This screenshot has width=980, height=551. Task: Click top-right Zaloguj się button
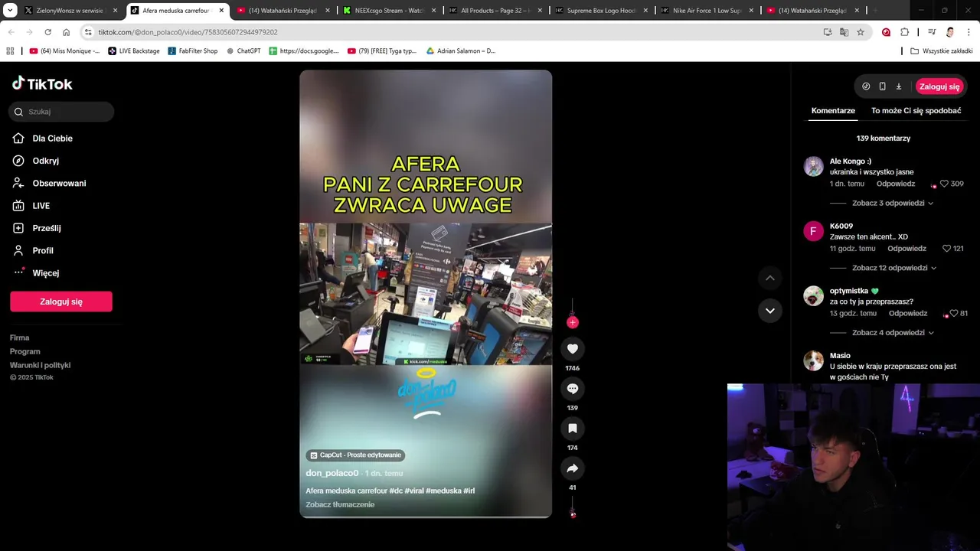pyautogui.click(x=939, y=86)
